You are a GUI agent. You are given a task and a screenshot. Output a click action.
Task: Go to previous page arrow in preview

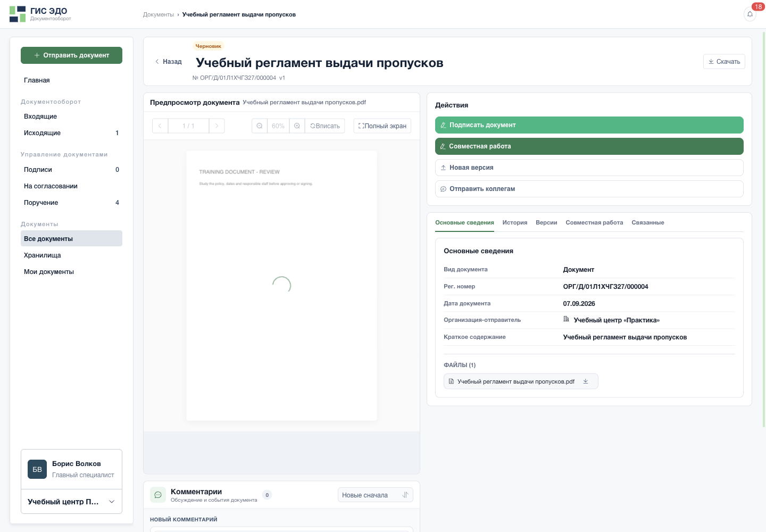tap(160, 126)
